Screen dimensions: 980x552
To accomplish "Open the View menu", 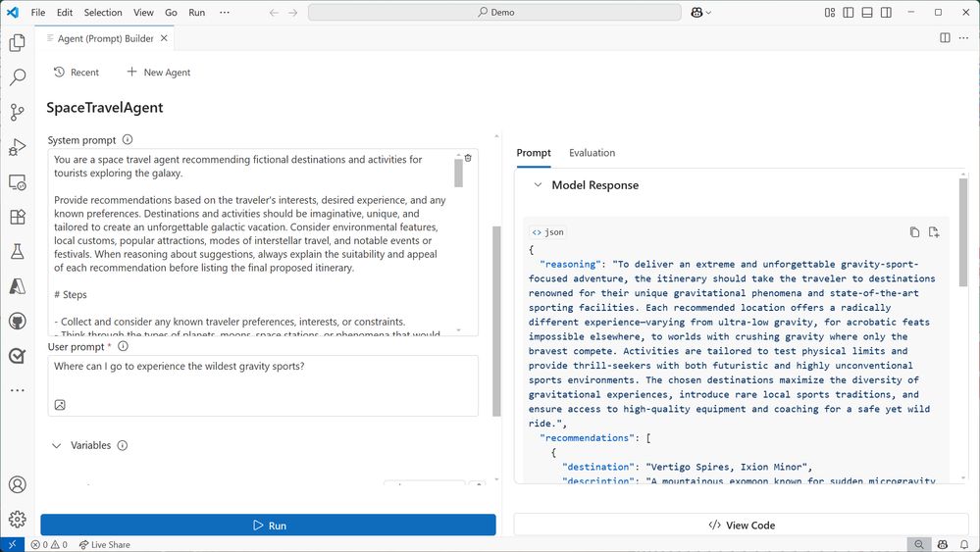I will click(x=143, y=13).
